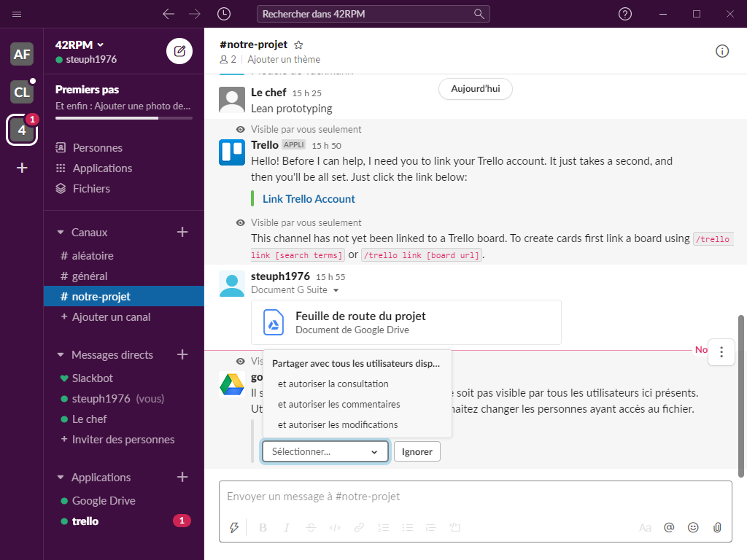Choose 'et autoriser les modifications'

click(x=338, y=425)
